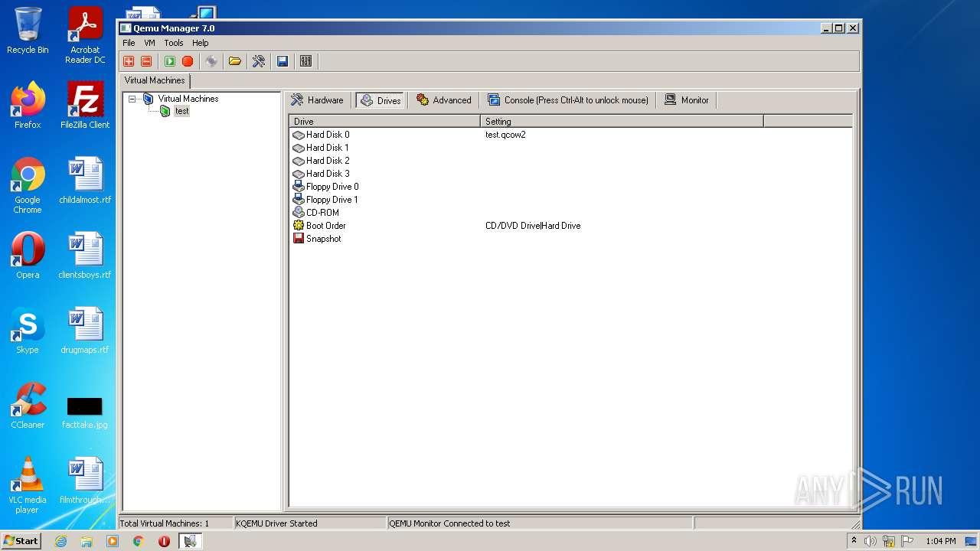
Task: Click the red plus add VM icon
Action: tap(129, 61)
